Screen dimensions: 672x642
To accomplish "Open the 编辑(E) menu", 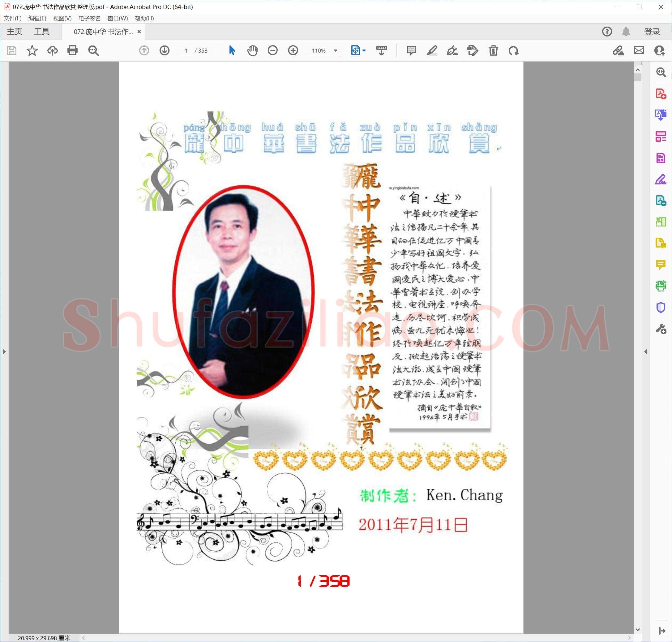I will pos(37,19).
